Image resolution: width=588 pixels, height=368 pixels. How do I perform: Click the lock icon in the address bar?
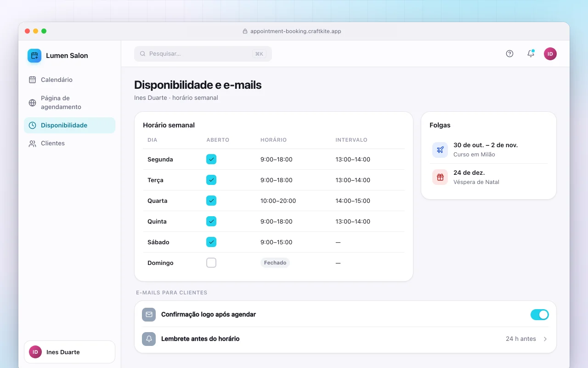[245, 31]
